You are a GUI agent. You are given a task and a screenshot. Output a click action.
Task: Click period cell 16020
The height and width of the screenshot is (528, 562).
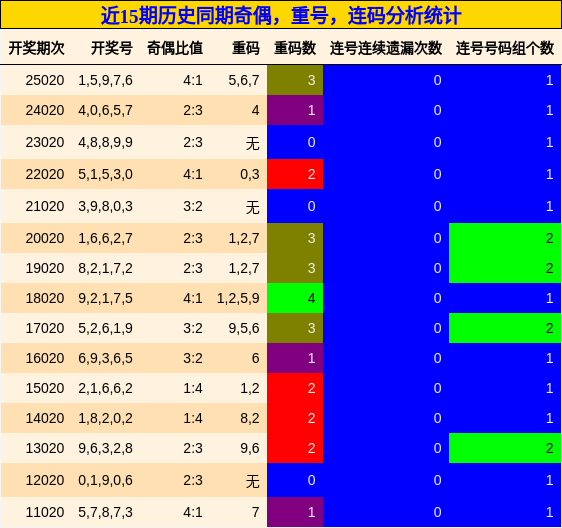coord(45,358)
